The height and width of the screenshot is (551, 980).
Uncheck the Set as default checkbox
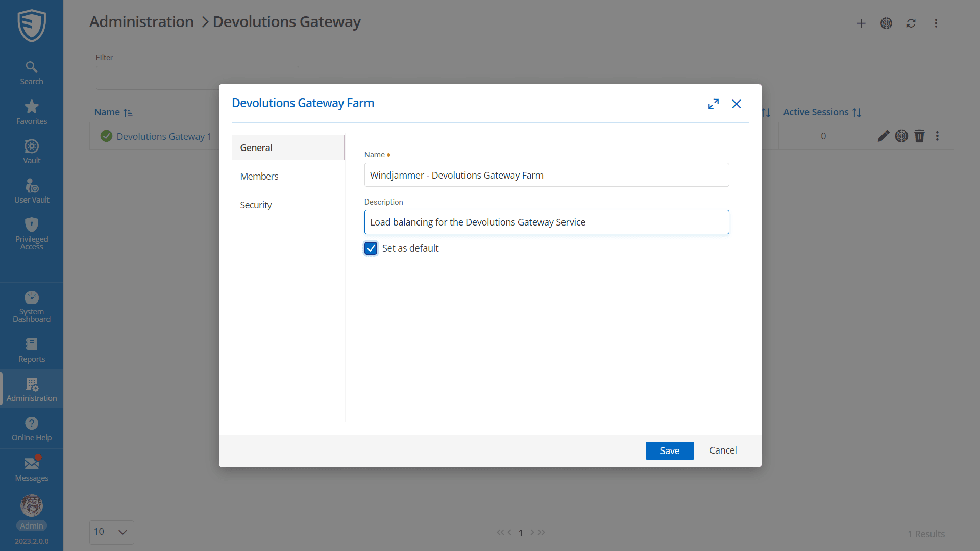coord(371,248)
